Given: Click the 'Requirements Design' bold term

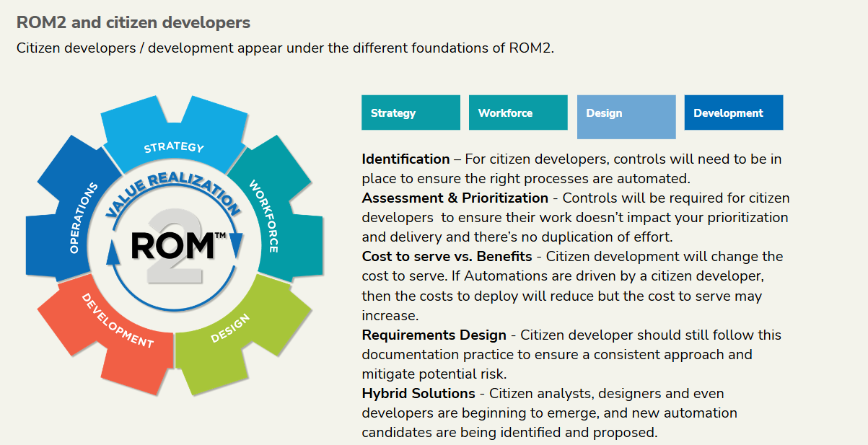Looking at the screenshot, I should click(x=434, y=335).
